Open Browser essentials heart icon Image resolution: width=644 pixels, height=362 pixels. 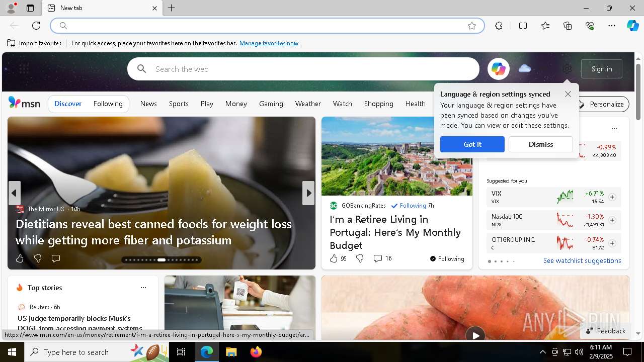pos(590,26)
